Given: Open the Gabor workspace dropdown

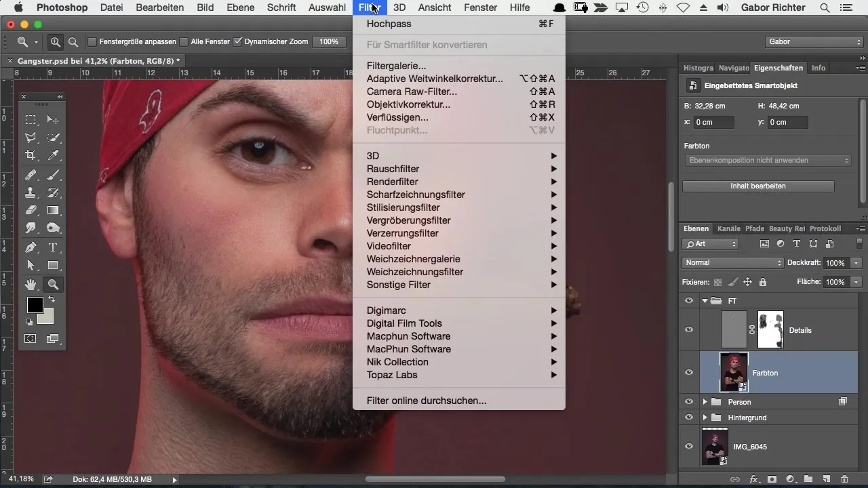Looking at the screenshot, I should click(x=813, y=41).
